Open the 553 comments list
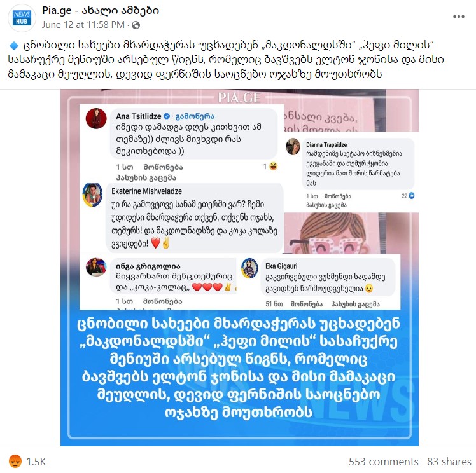The height and width of the screenshot is (473, 476). [x=384, y=462]
